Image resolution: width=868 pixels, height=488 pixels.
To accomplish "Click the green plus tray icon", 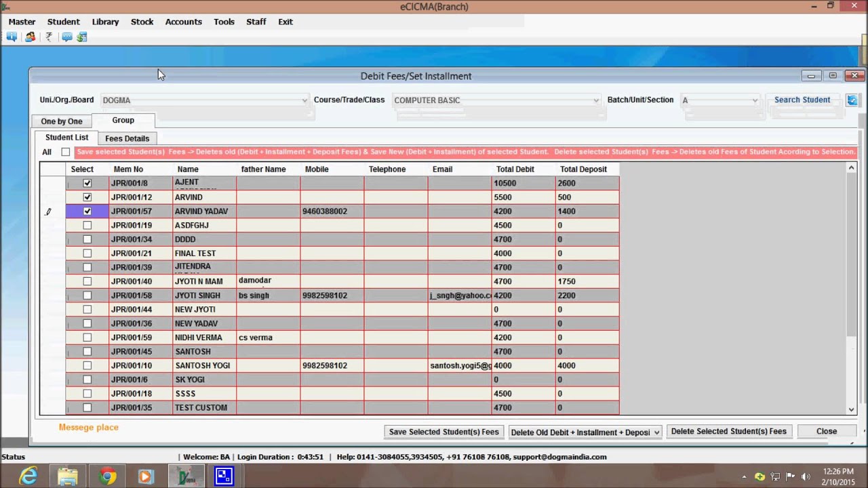I will tap(760, 476).
